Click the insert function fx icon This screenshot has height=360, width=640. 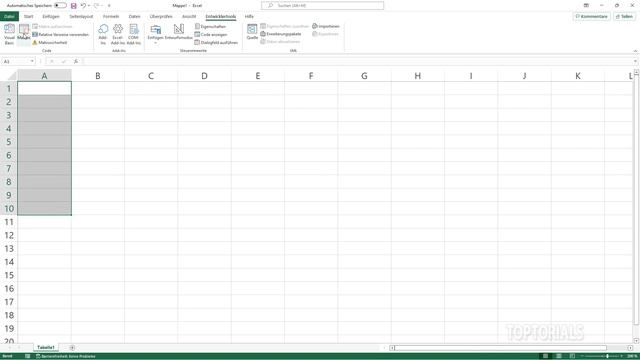pos(76,61)
